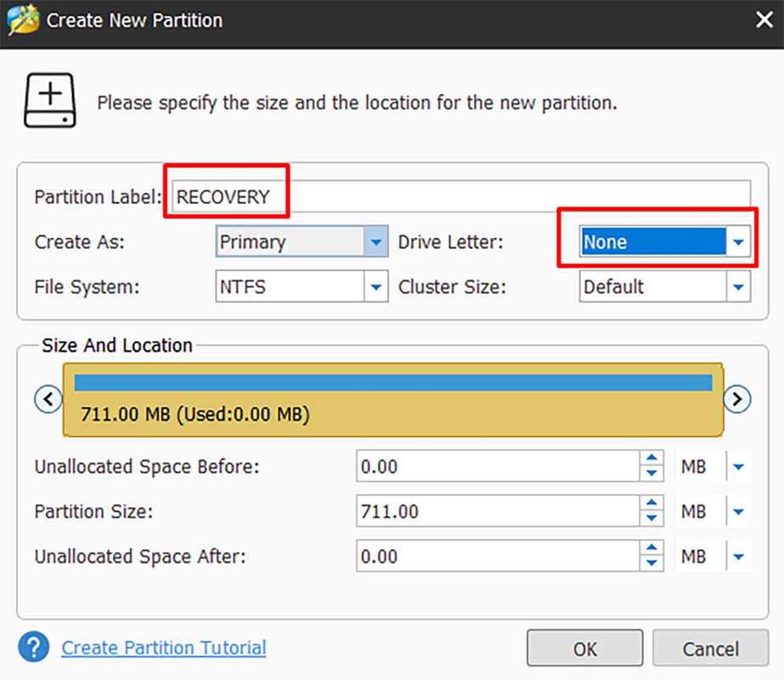Open the Create As dropdown
Image resolution: width=784 pixels, height=680 pixels.
coord(376,241)
